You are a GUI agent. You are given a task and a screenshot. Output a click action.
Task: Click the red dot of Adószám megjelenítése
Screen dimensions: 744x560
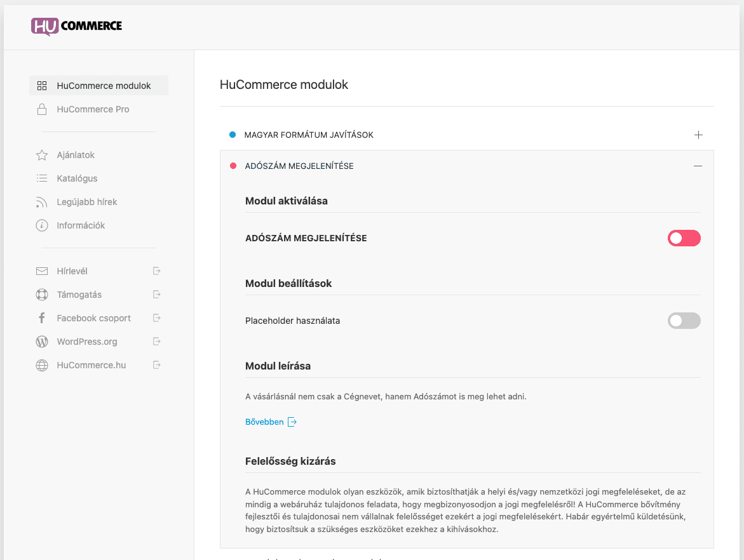click(233, 166)
